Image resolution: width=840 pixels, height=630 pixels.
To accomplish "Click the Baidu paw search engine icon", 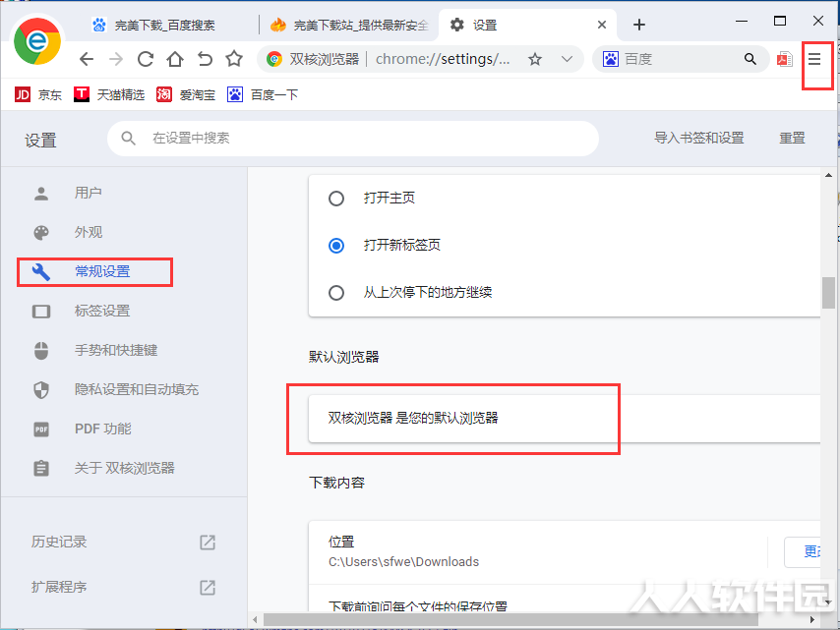I will (x=610, y=59).
